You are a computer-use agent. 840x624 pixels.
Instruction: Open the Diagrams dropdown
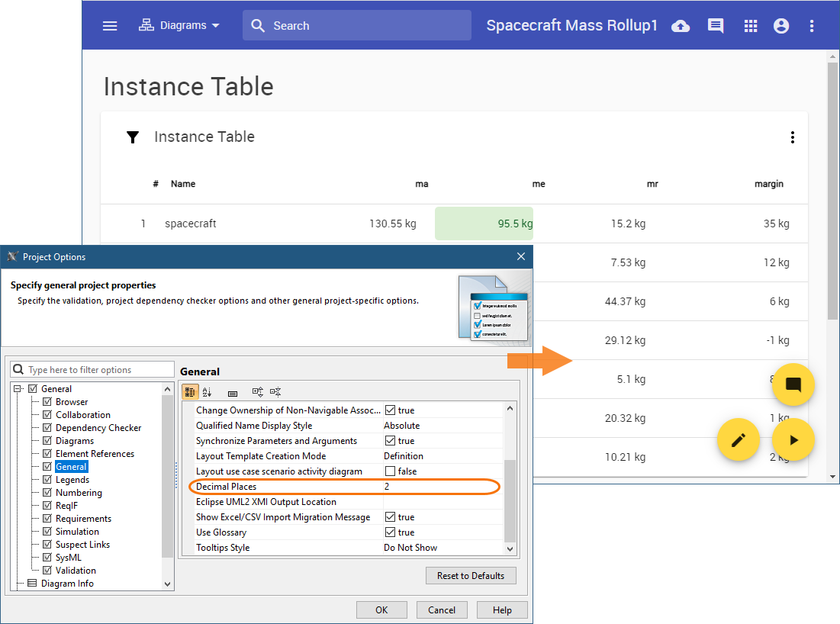click(x=179, y=26)
